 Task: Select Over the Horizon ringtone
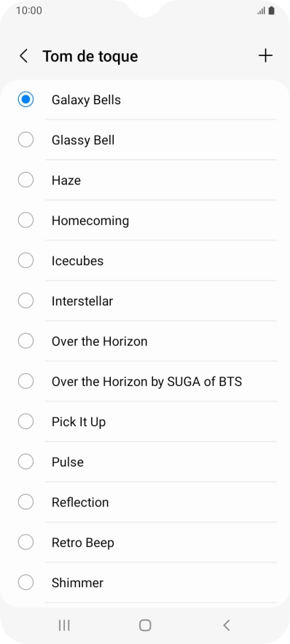click(145, 341)
